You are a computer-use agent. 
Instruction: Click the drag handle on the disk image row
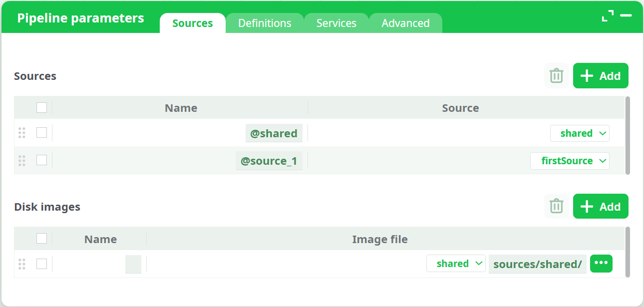coord(21,264)
